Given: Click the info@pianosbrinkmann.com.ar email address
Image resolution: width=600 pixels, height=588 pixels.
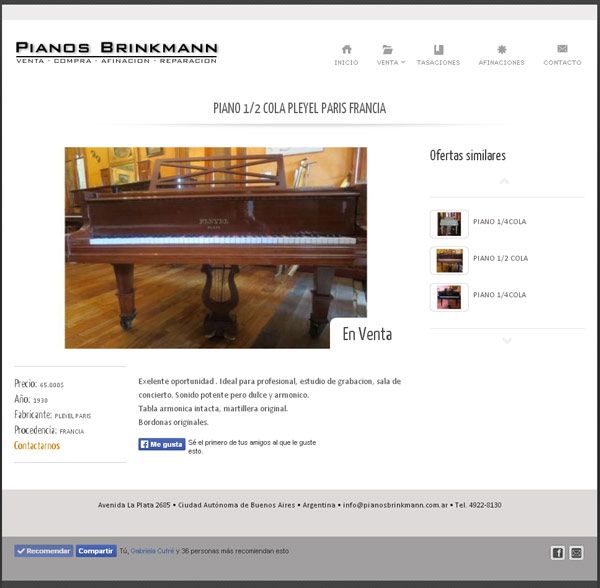Looking at the screenshot, I should click(x=395, y=505).
